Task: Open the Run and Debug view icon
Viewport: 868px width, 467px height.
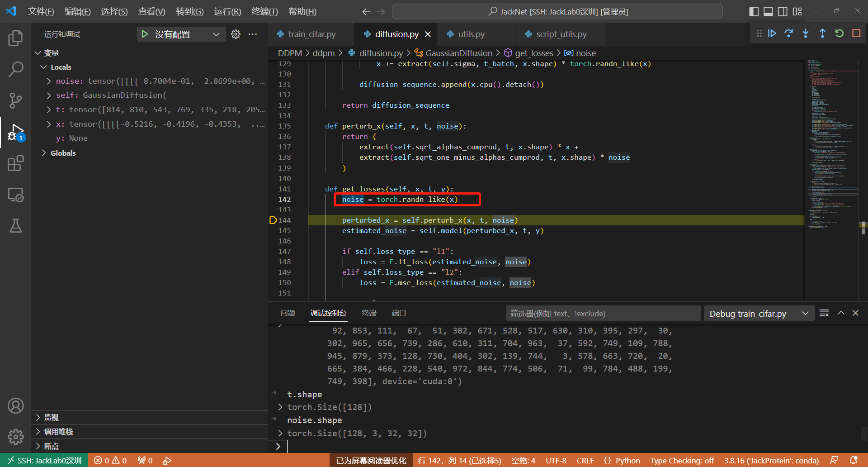Action: coord(15,132)
